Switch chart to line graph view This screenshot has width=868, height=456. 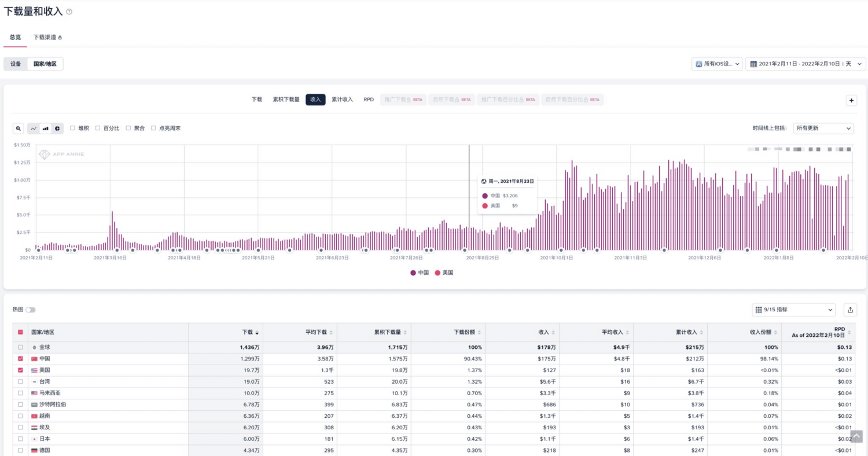pos(34,128)
